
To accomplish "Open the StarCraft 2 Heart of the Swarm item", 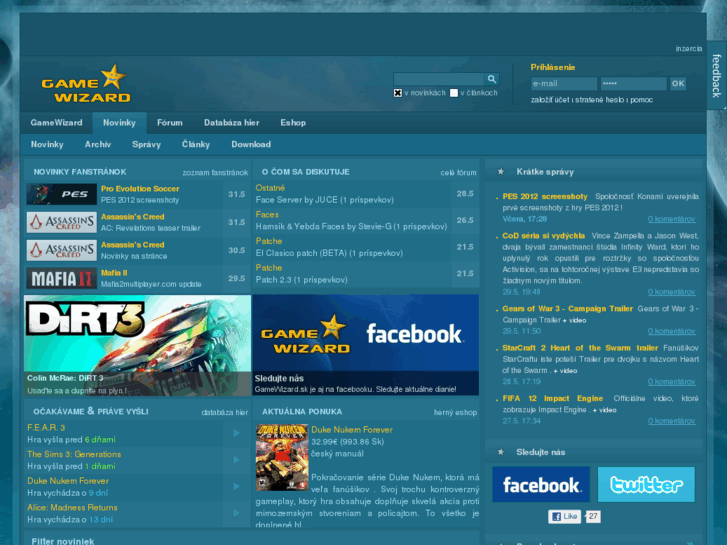I will click(580, 348).
